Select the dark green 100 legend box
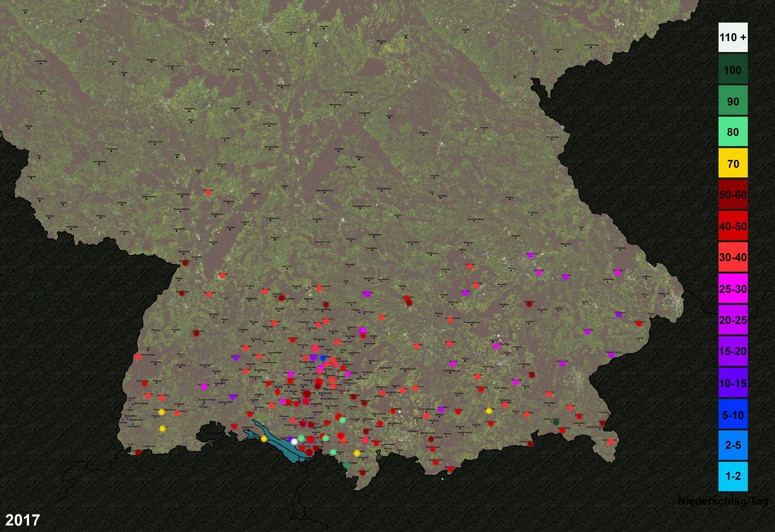The height and width of the screenshot is (532, 775). pos(733,70)
